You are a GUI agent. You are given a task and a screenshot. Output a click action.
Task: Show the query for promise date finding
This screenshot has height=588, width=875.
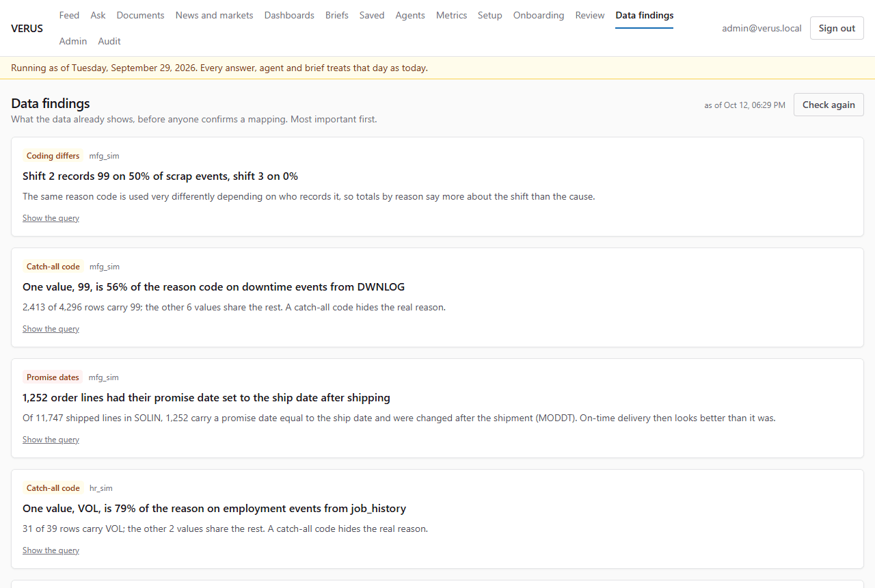(51, 440)
